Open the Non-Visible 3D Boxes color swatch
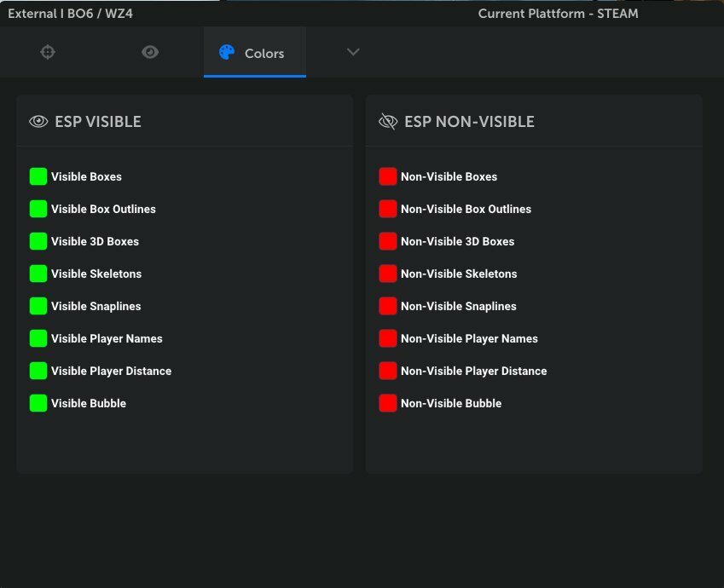Viewport: 724px width, 588px height. click(x=388, y=241)
